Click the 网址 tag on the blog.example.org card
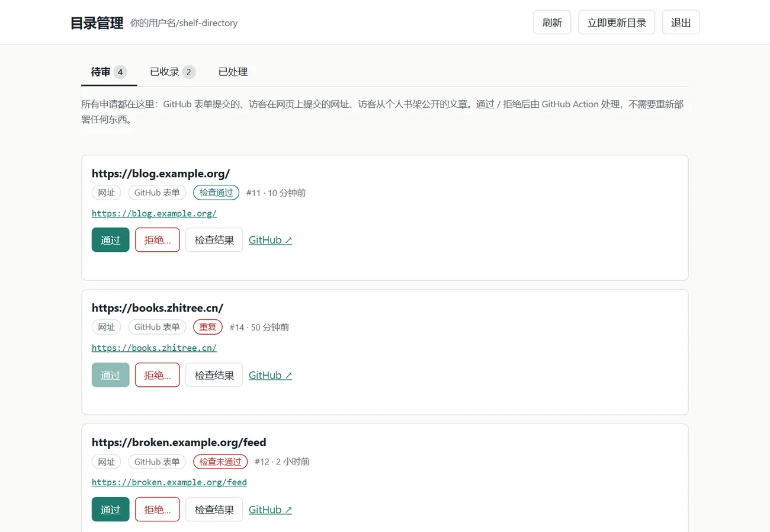The width and height of the screenshot is (770, 532). coord(107,193)
